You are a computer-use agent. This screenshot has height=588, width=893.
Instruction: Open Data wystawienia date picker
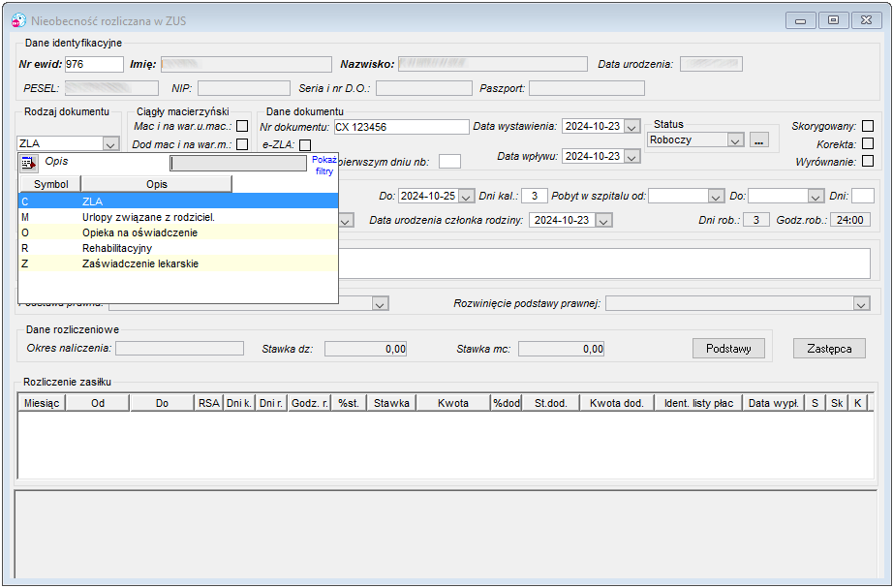pos(631,127)
